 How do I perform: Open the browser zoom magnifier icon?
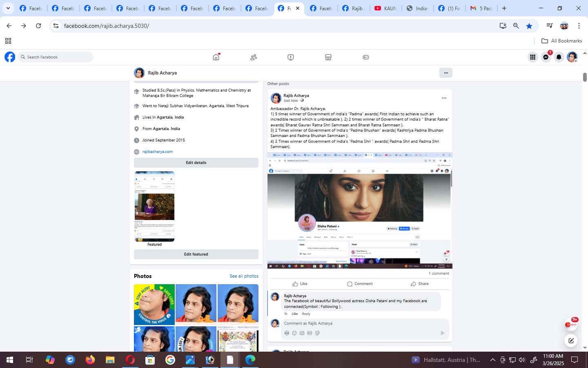[516, 26]
